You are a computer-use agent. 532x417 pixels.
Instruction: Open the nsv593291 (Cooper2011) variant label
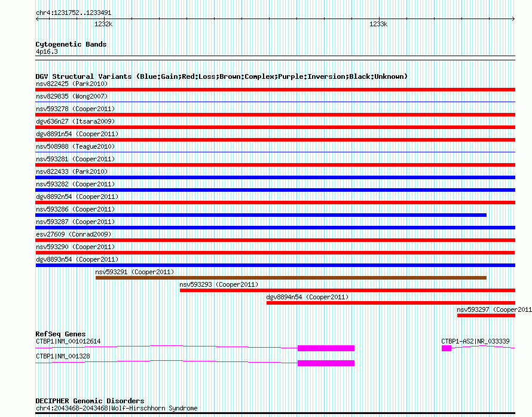click(x=134, y=272)
